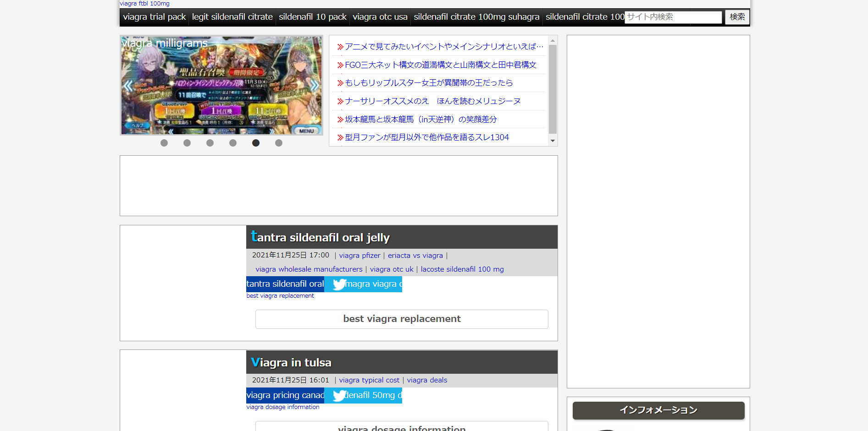Focus the サイト内検索 search field

point(673,17)
